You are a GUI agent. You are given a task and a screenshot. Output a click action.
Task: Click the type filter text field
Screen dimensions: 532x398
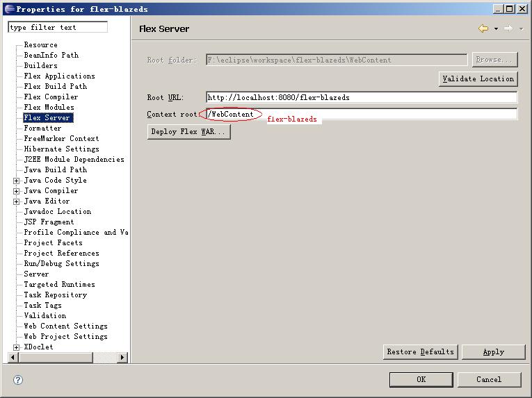58,27
